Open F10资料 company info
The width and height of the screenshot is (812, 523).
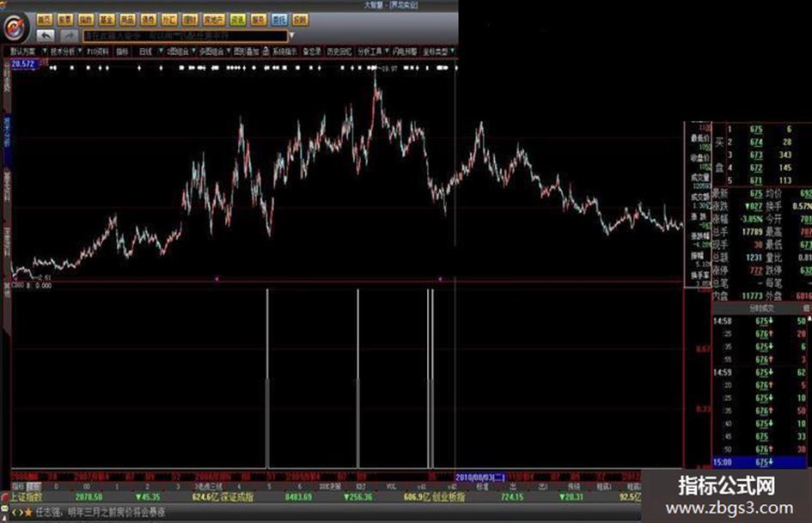pos(98,52)
